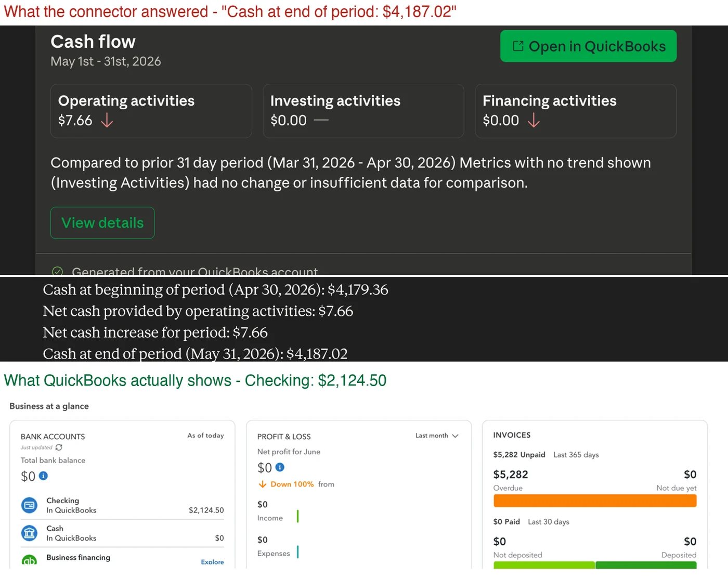This screenshot has height=576, width=728.
Task: Select the Operating activities card
Action: [151, 111]
